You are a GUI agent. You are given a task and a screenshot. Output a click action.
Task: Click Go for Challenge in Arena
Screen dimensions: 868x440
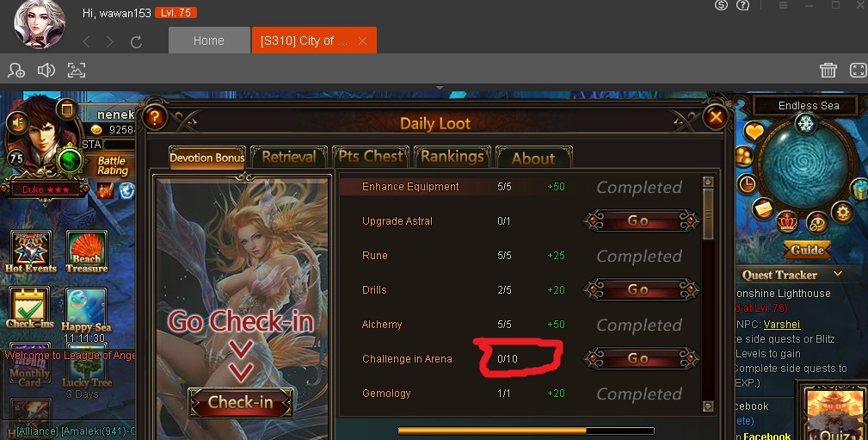(x=640, y=358)
